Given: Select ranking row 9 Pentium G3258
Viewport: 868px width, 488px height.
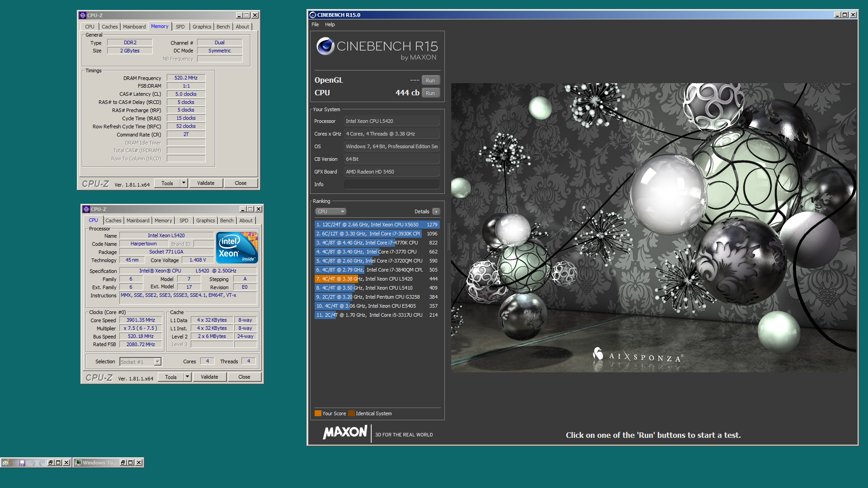Looking at the screenshot, I should coord(377,297).
